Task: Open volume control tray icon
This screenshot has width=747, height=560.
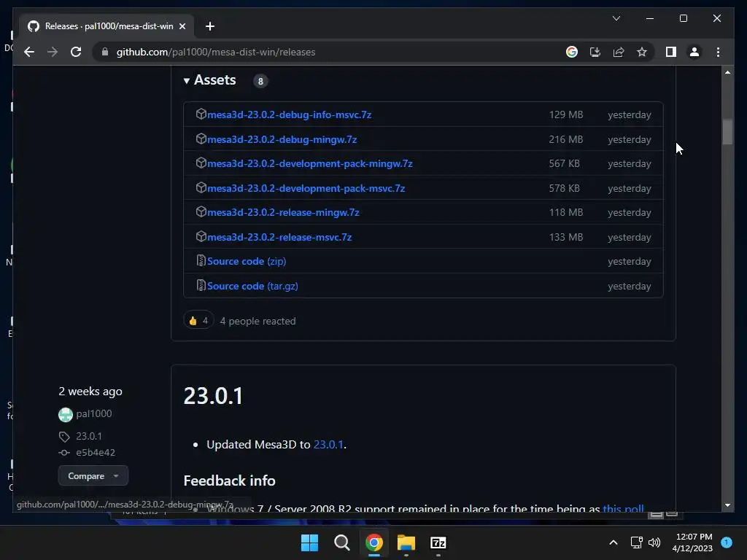Action: click(x=654, y=542)
